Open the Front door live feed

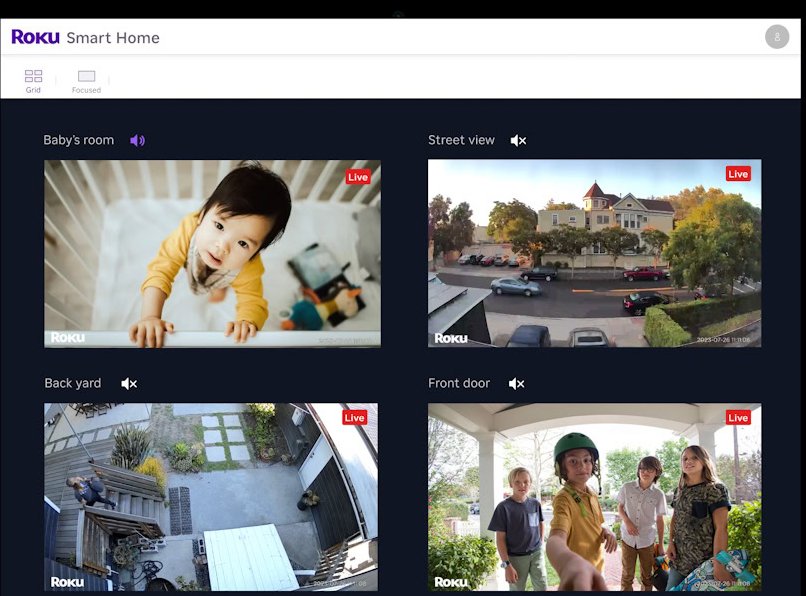(595, 497)
